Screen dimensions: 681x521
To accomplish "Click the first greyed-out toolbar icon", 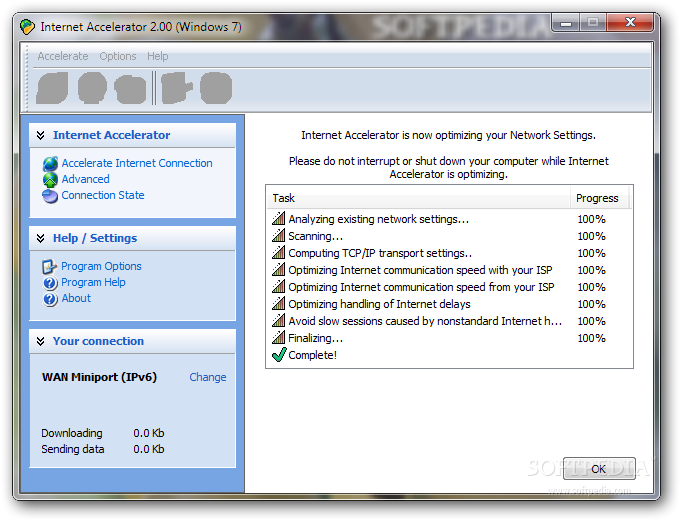I will (x=52, y=88).
